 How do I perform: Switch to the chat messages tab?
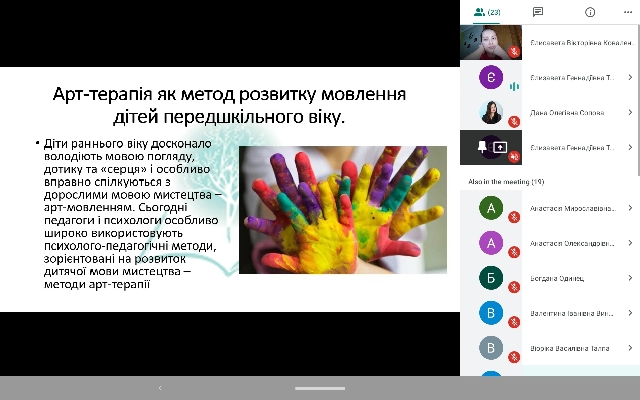tap(538, 12)
